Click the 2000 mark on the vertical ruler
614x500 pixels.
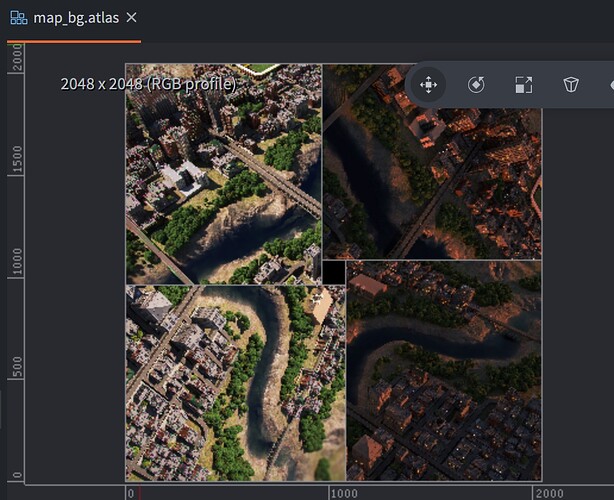(x=17, y=59)
